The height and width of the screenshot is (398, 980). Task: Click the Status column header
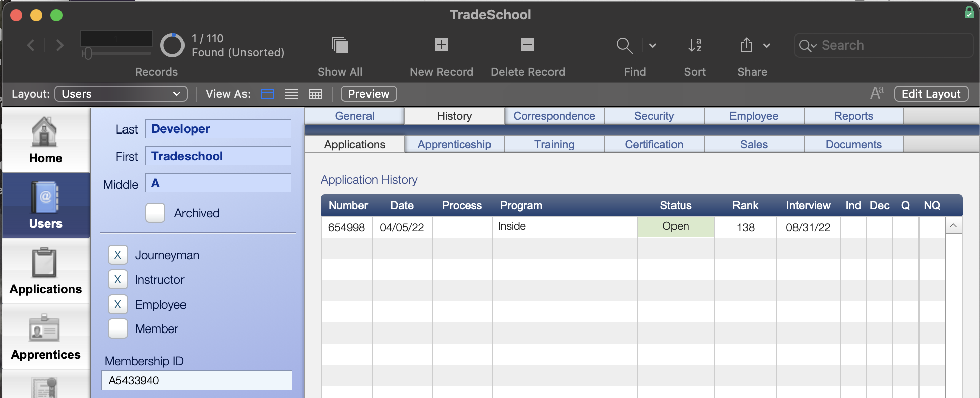tap(676, 205)
